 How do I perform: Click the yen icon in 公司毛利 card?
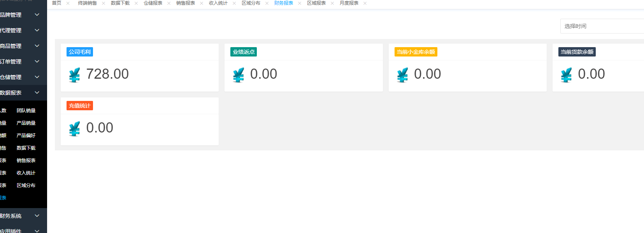74,75
